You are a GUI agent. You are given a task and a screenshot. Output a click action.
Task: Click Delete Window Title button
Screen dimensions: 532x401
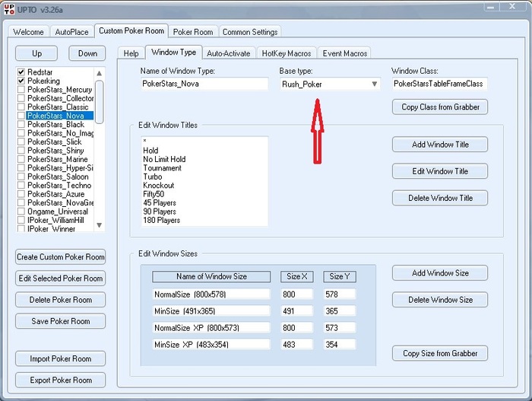click(440, 198)
